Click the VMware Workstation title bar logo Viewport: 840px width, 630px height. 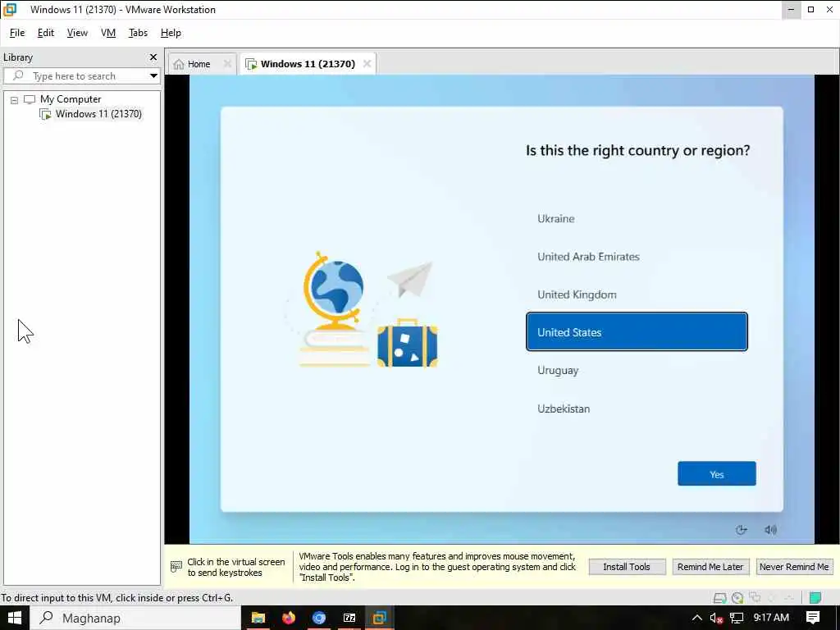(x=10, y=10)
